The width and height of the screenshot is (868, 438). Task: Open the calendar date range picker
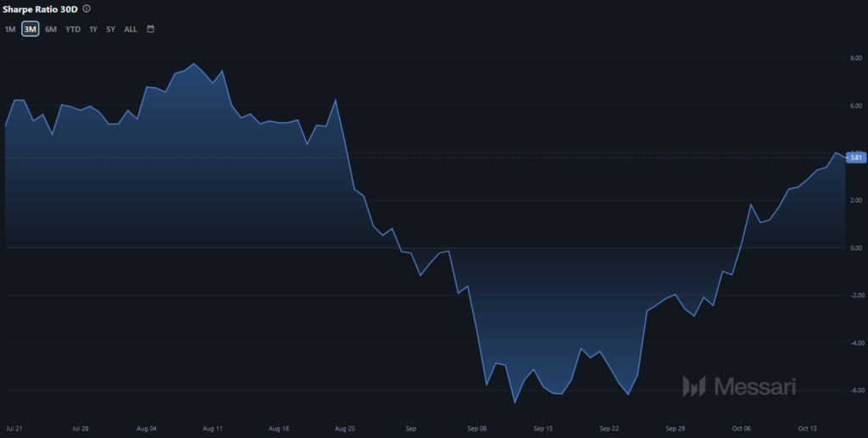pos(151,29)
